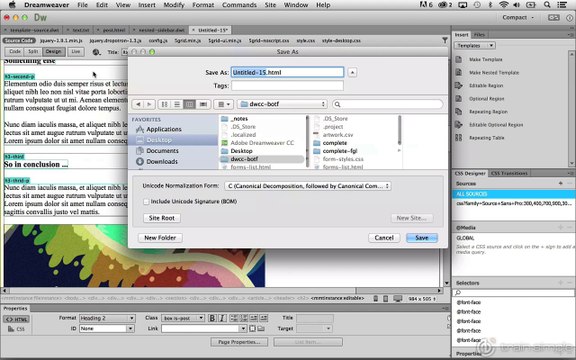The height and width of the screenshot is (360, 576).
Task: Click the globe preview-in-browser icon
Action: [x=96, y=52]
